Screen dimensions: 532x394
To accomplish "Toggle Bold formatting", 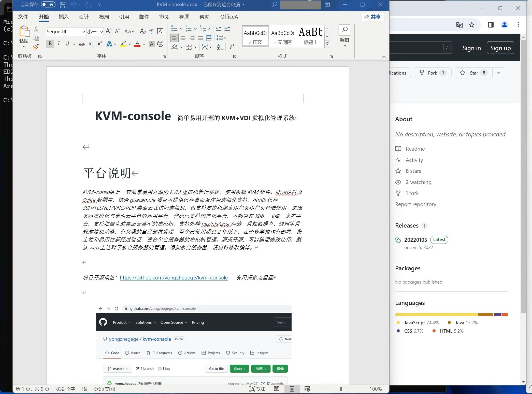I will 50,44.
